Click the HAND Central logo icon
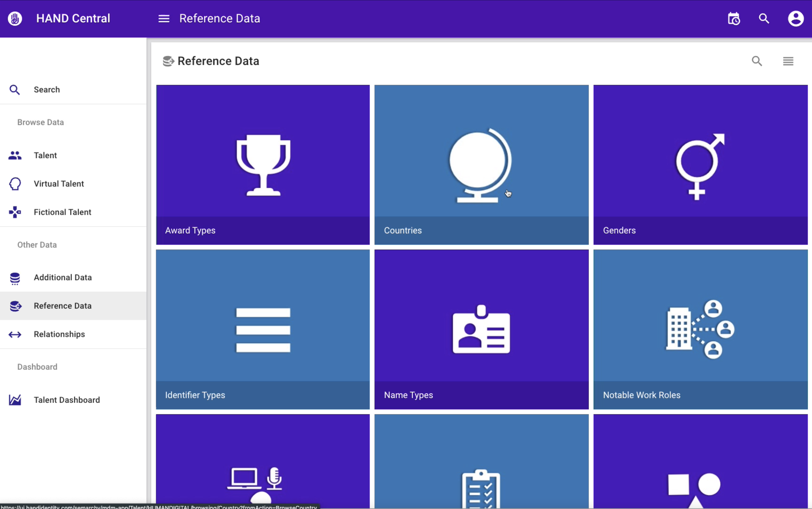Viewport: 812px width, 509px height. click(15, 19)
